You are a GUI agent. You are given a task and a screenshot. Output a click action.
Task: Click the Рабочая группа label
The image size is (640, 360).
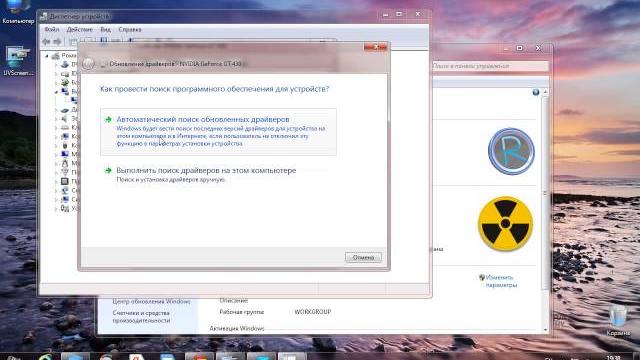242,312
